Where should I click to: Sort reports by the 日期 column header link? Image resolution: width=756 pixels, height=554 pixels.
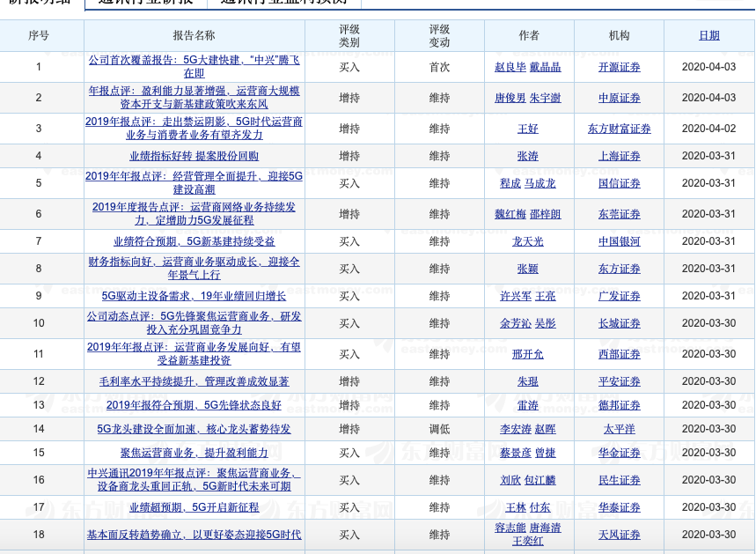tap(708, 35)
